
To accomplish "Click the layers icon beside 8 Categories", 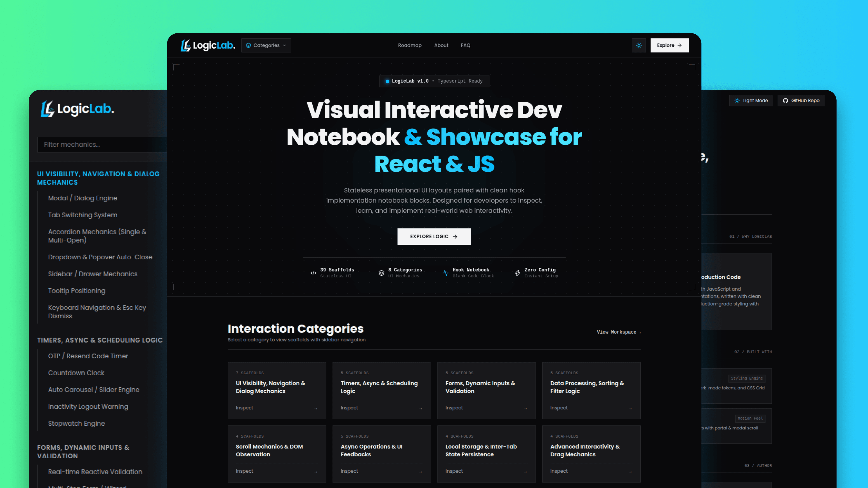I will coord(381,273).
